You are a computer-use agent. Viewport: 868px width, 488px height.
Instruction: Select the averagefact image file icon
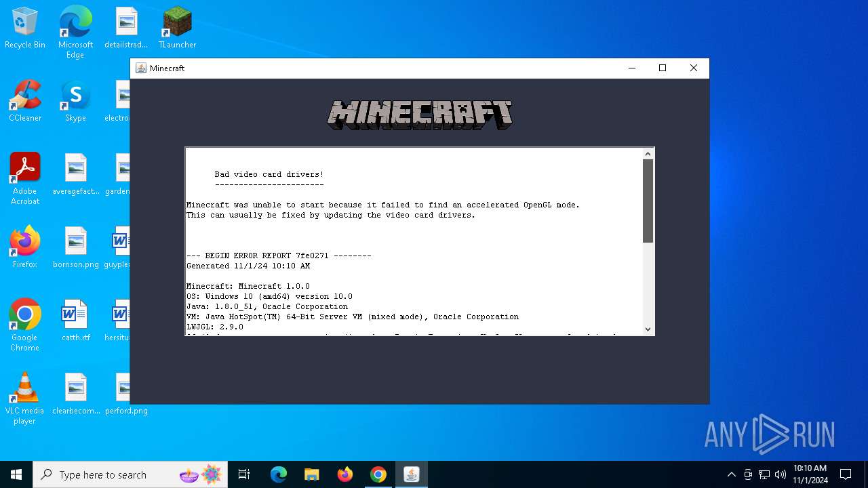[x=75, y=174]
